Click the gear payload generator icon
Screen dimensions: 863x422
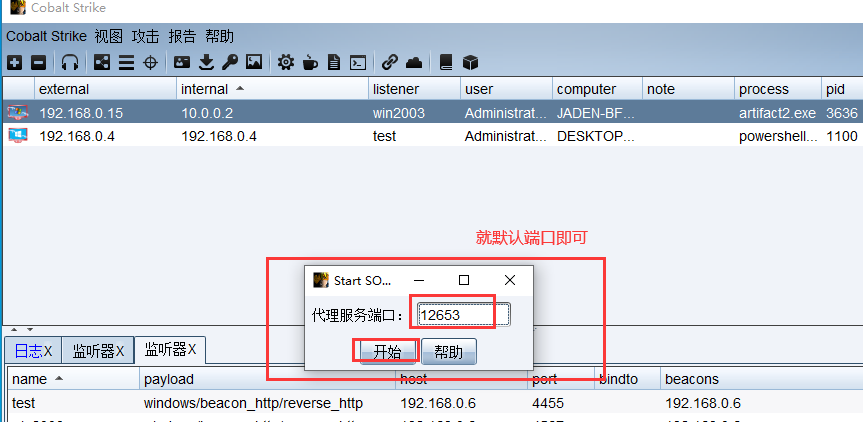[286, 62]
